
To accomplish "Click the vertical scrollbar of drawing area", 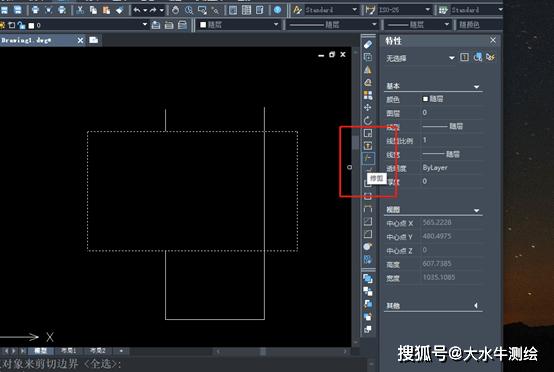I will pos(356,196).
